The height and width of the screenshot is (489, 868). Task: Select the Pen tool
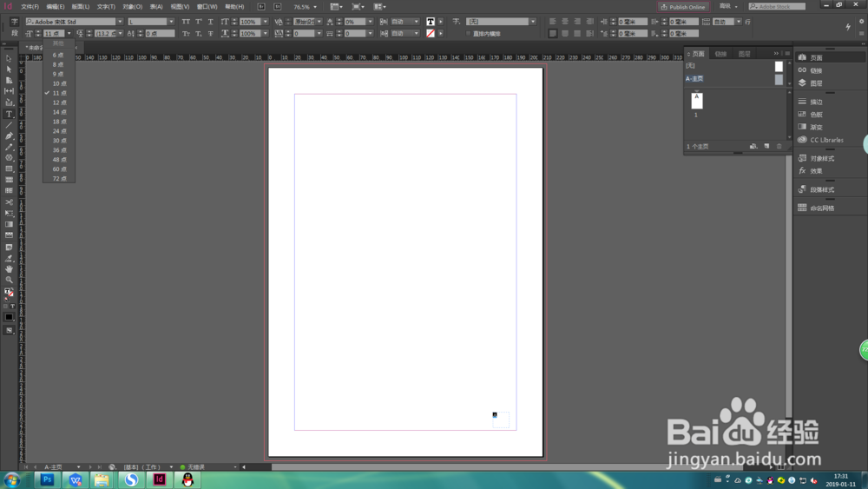pyautogui.click(x=9, y=136)
